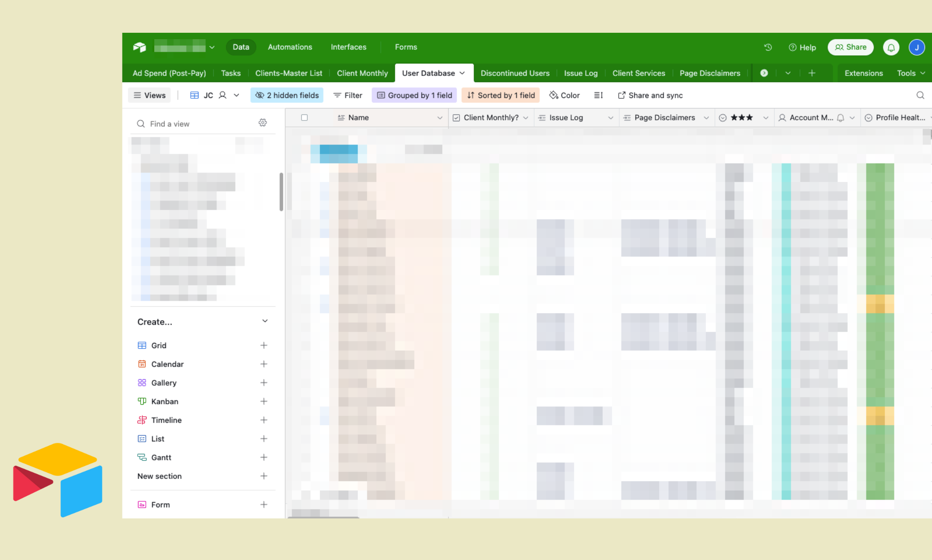932x560 pixels.
Task: Open view settings gear in sidebar
Action: (x=263, y=123)
